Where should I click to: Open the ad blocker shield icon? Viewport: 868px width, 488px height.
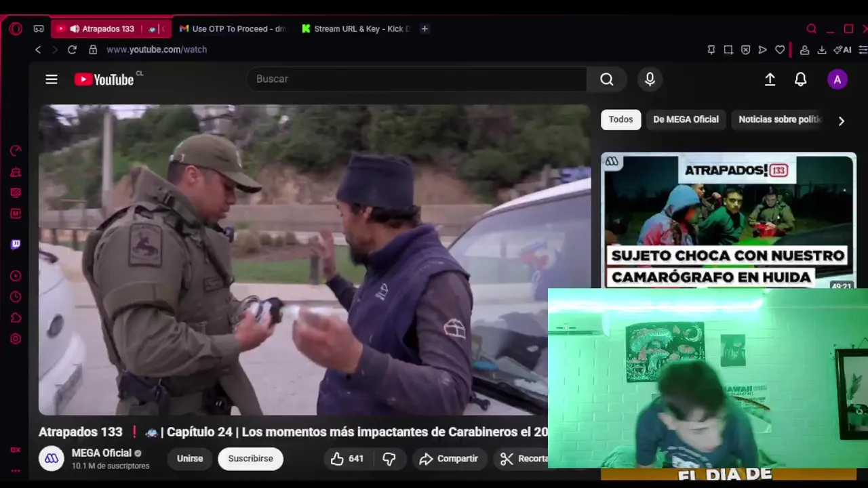tap(745, 49)
